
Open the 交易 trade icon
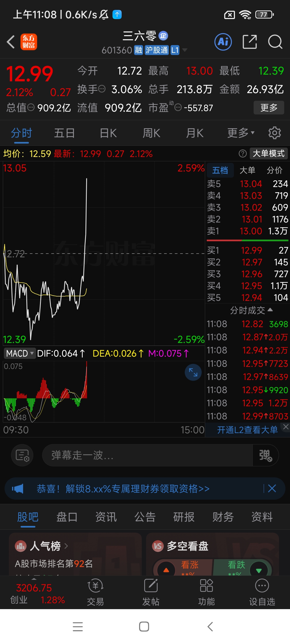(95, 592)
